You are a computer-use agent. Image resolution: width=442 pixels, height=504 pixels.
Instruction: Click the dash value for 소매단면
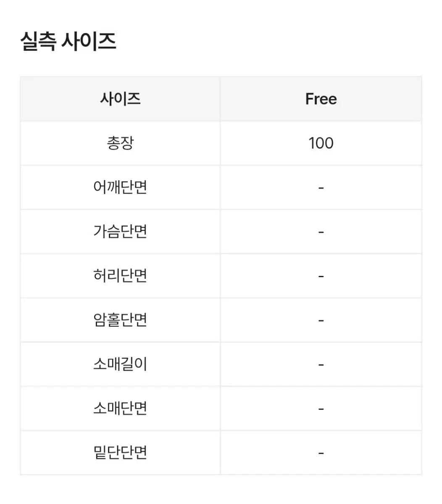pyautogui.click(x=321, y=409)
